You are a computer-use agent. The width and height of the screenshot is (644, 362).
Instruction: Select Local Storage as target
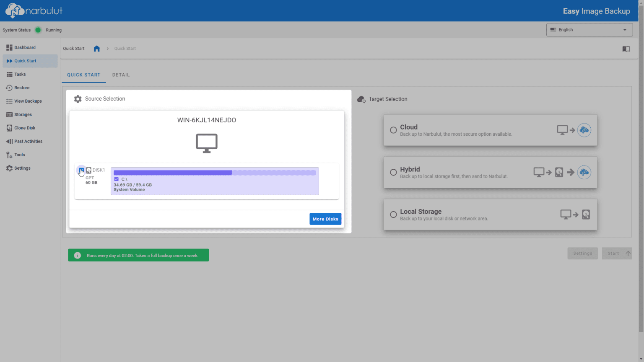pyautogui.click(x=393, y=214)
